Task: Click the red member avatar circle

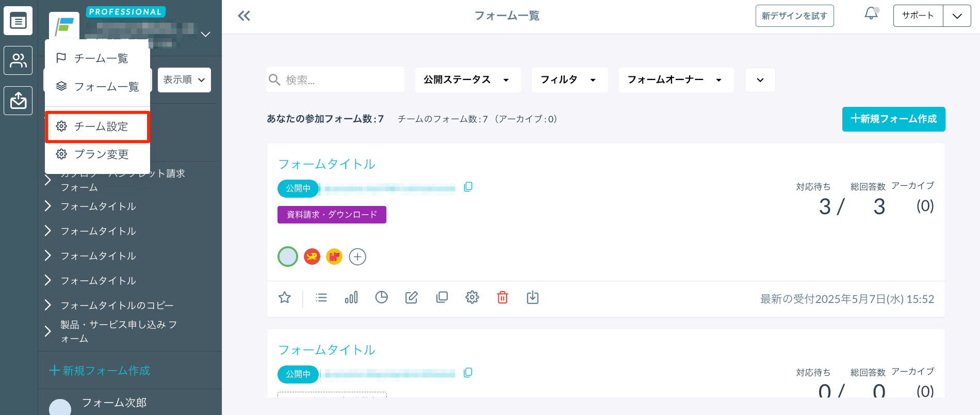Action: click(312, 257)
